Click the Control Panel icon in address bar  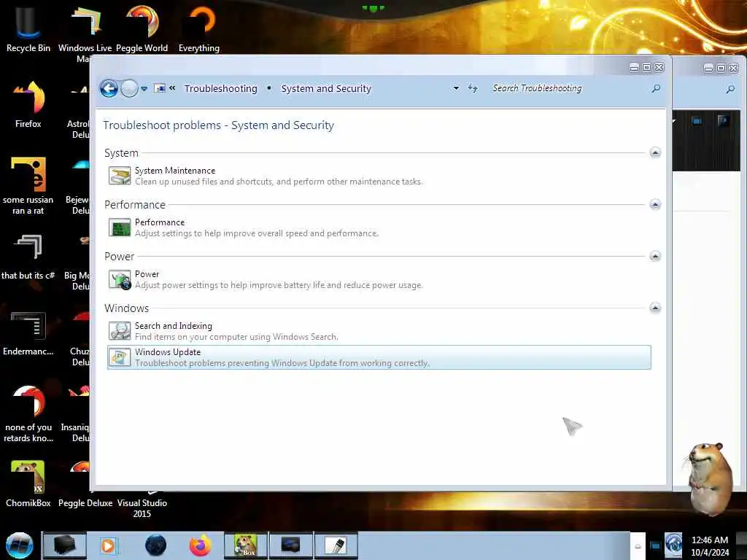pos(160,88)
